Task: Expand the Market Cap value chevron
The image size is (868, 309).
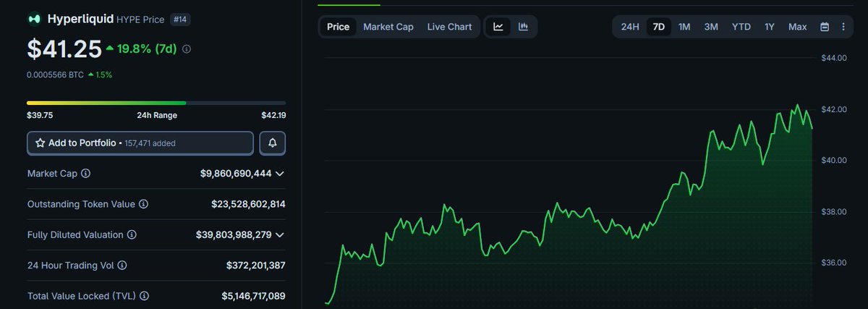Action: 280,174
